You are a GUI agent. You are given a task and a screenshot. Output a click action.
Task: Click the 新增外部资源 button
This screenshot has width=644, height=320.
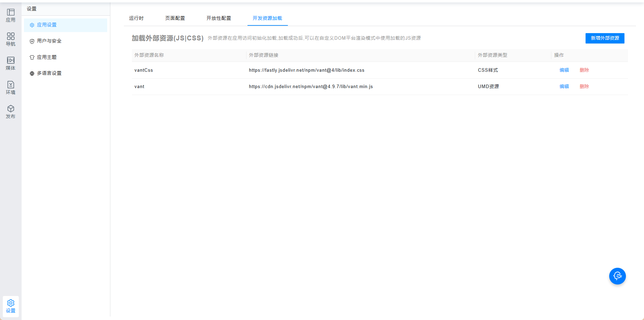(605, 38)
